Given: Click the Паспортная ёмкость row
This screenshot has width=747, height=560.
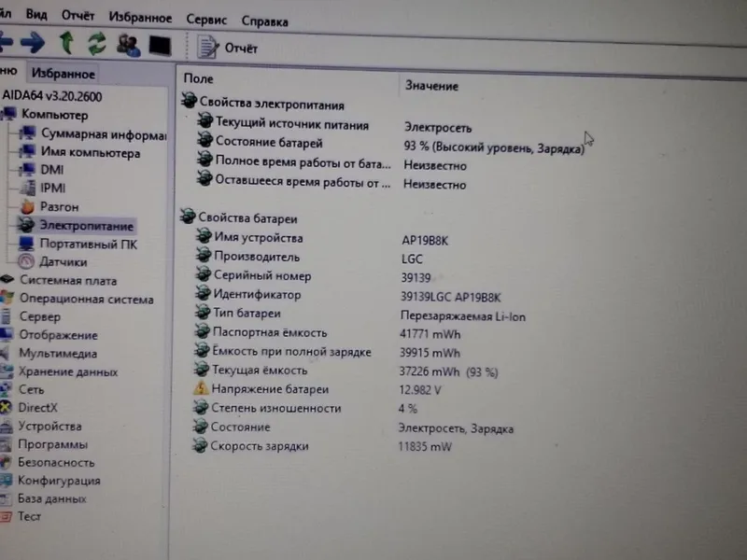Looking at the screenshot, I should click(x=328, y=333).
